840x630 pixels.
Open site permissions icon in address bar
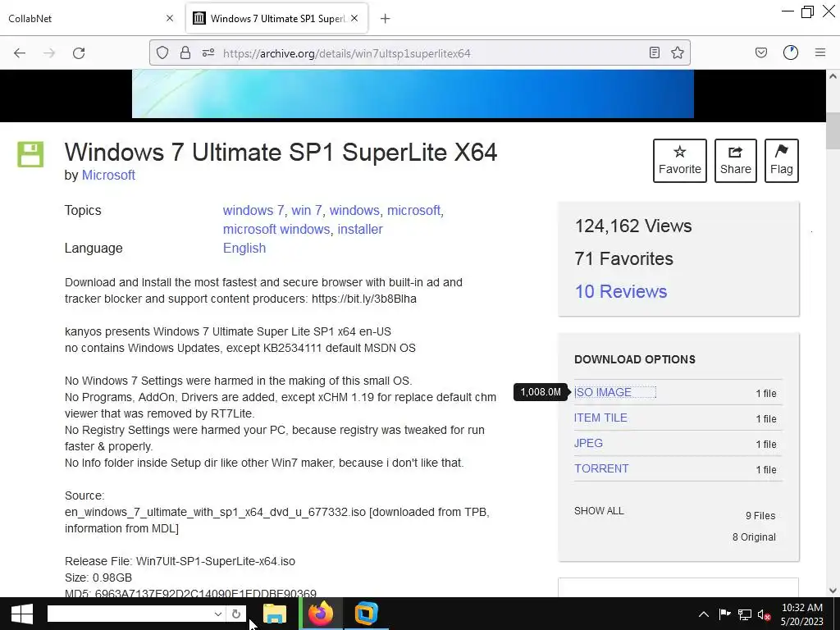click(208, 52)
